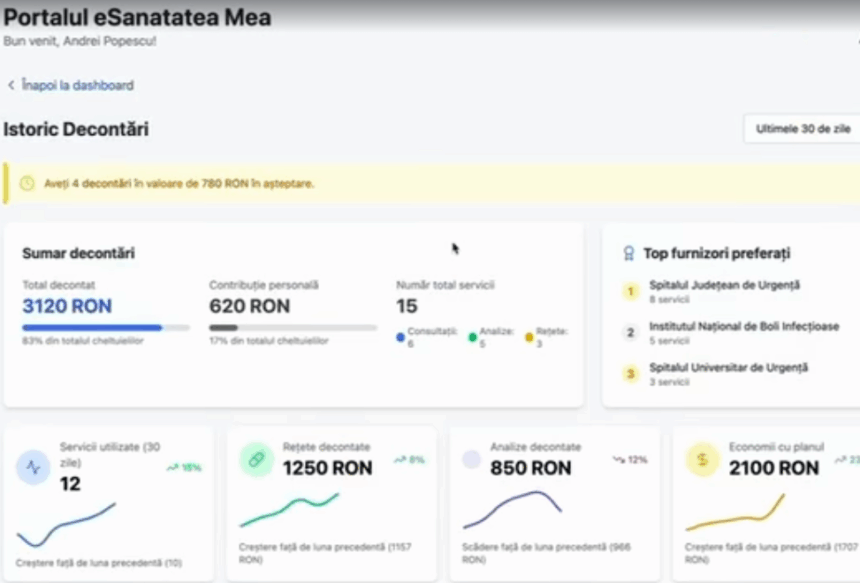Screen dimensions: 860x583
Task: Open the Ultimele 30 de zile dropdown
Action: click(802, 130)
